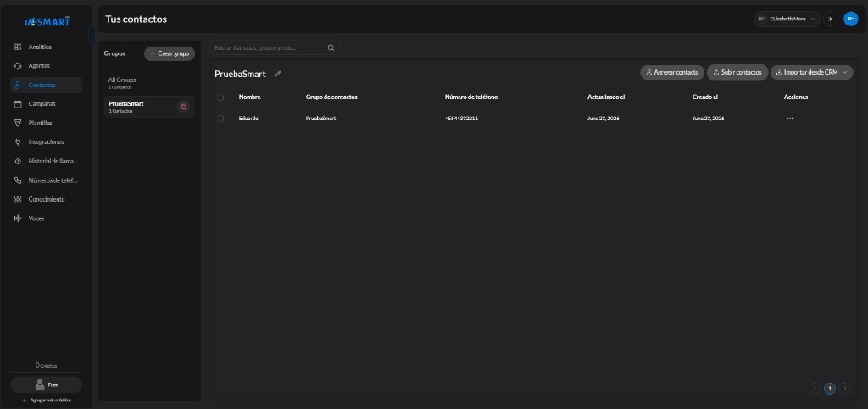The width and height of the screenshot is (868, 409).
Task: Create a new group
Action: coord(170,53)
